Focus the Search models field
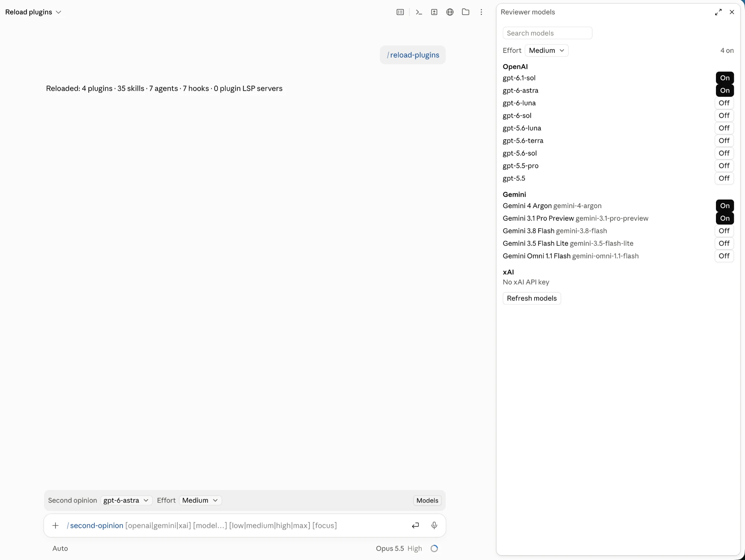This screenshot has height=560, width=745. click(x=547, y=33)
